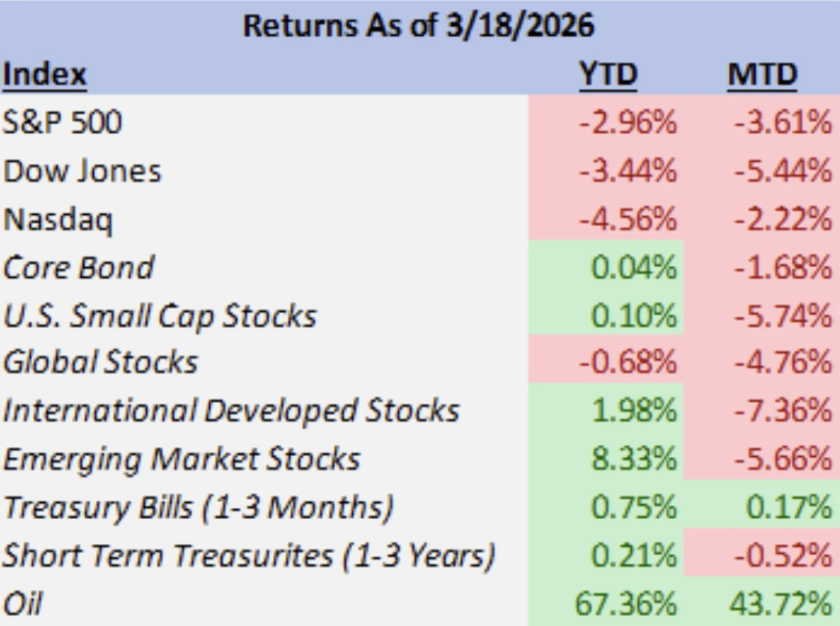Select the MTD column header

(762, 75)
